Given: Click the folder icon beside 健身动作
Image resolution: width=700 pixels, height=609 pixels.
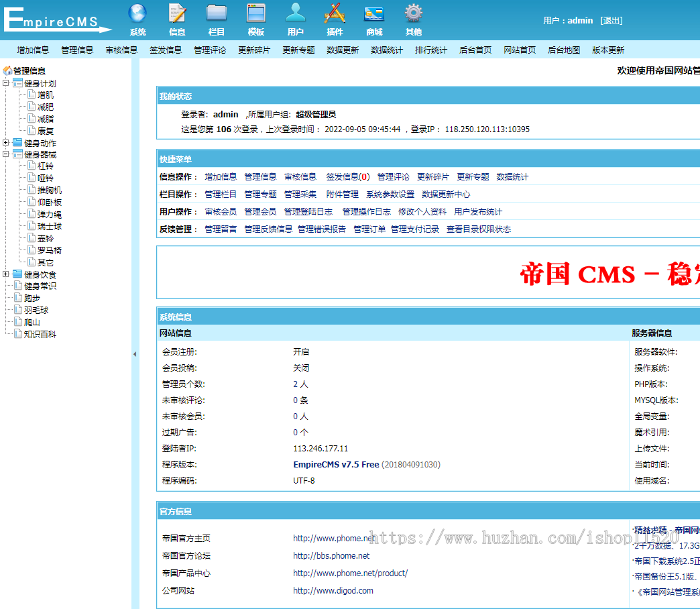Looking at the screenshot, I should (x=17, y=143).
